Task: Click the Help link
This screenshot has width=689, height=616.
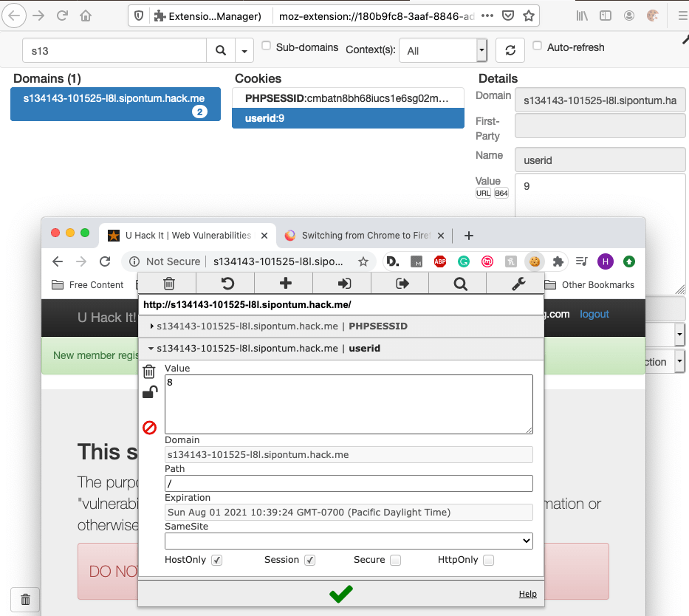Action: (527, 594)
